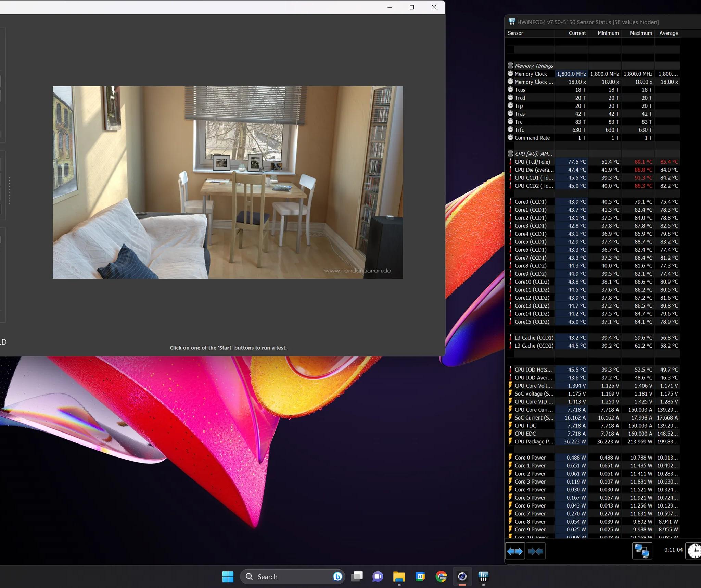
Task: Select the Trfc sensor row label
Action: coord(519,130)
